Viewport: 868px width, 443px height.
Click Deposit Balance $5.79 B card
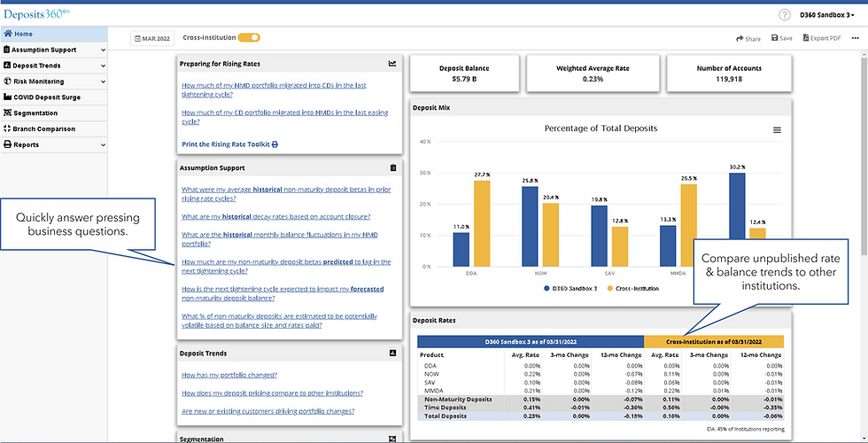[464, 73]
